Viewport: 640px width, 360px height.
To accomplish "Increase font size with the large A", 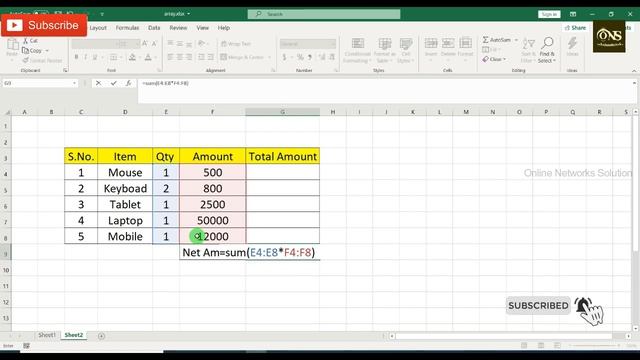I will point(144,44).
